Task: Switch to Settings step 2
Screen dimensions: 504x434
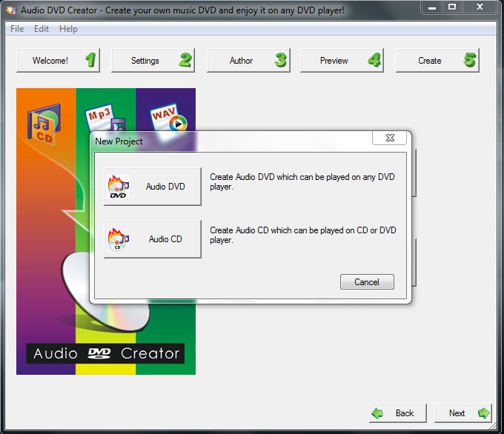Action: (153, 61)
